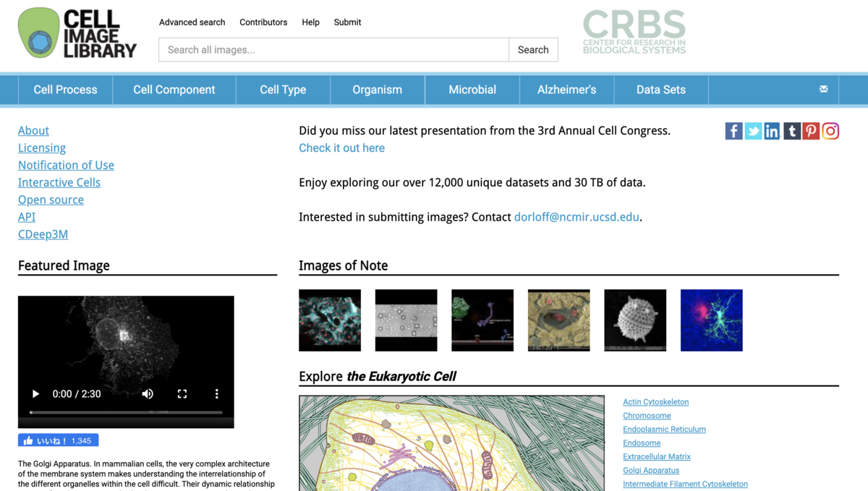
Task: Open the Instagram social icon
Action: click(830, 131)
